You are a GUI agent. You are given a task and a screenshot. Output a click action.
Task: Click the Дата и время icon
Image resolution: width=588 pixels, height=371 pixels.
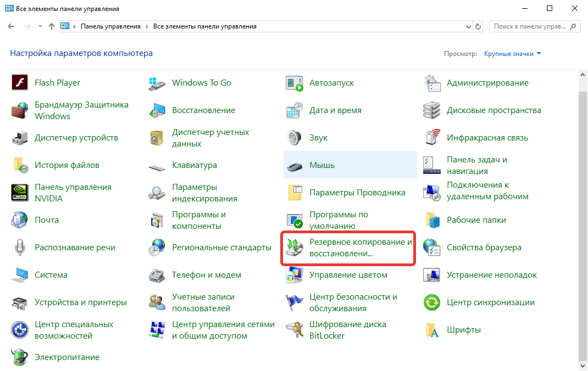(x=295, y=110)
